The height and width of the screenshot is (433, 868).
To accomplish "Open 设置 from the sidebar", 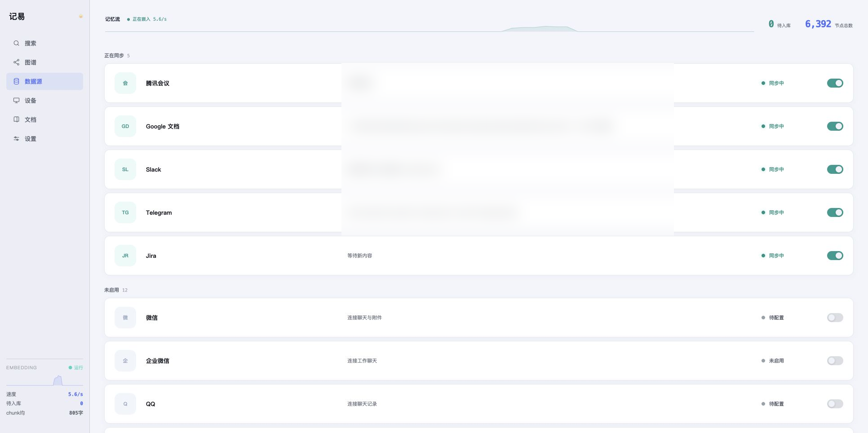I will [x=44, y=138].
